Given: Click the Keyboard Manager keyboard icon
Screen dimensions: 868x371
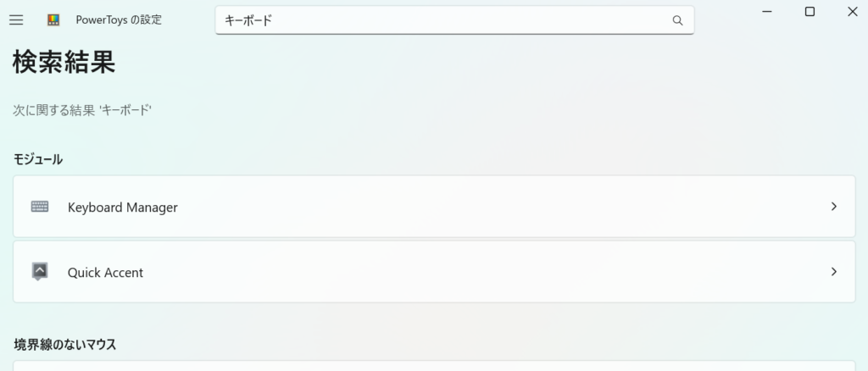Looking at the screenshot, I should point(40,207).
